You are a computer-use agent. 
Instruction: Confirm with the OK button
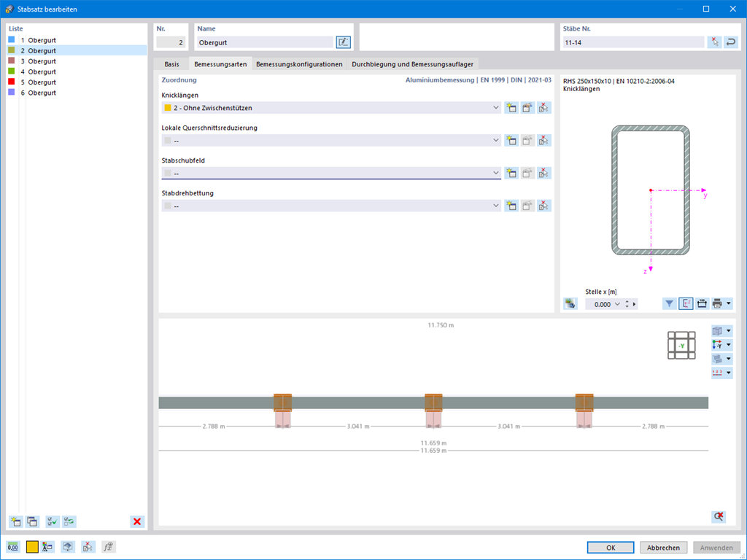click(611, 548)
